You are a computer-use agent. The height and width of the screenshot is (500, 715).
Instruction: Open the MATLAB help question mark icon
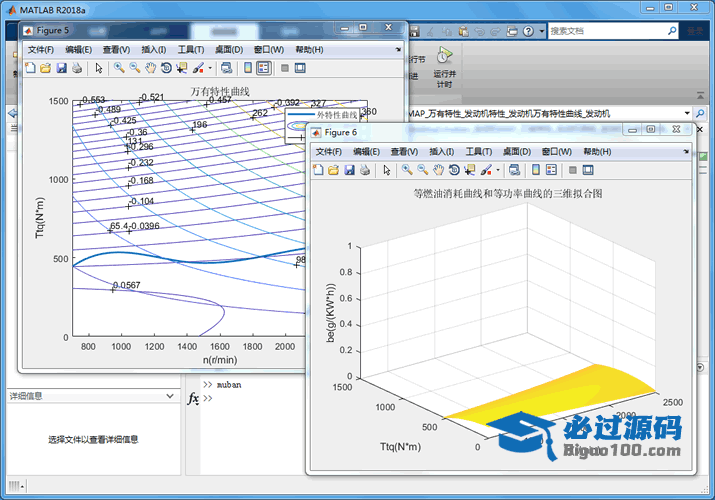[526, 31]
